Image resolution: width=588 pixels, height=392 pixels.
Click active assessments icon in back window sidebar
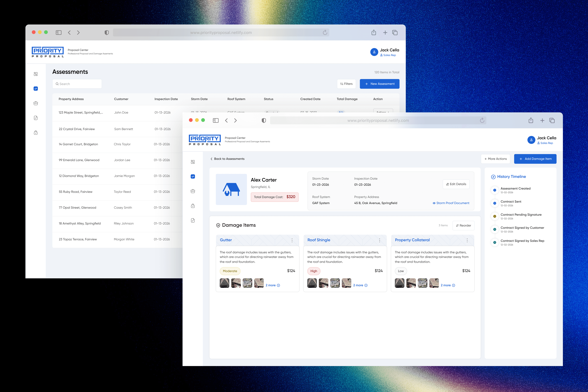tap(36, 89)
